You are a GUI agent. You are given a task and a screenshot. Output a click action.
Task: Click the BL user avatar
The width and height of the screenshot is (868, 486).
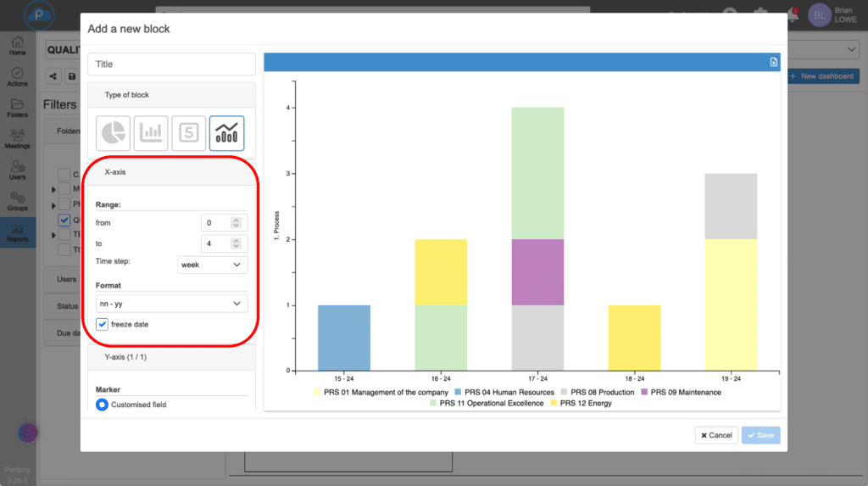tap(820, 15)
